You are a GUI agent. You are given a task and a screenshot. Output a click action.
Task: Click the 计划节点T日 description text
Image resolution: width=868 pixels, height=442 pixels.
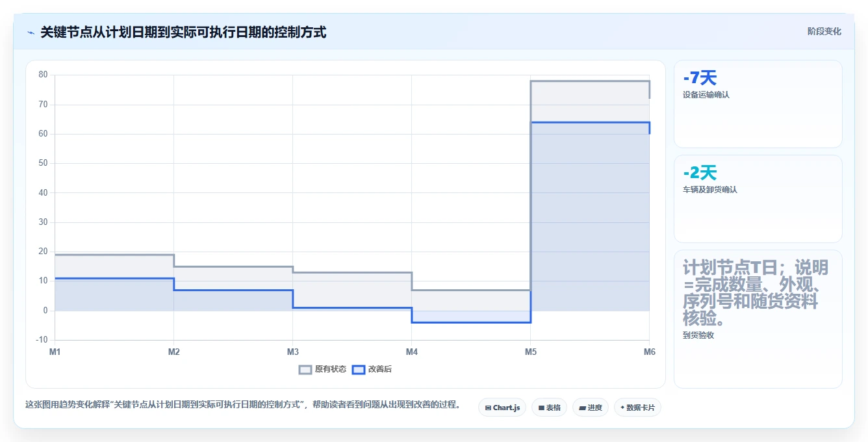[756, 293]
